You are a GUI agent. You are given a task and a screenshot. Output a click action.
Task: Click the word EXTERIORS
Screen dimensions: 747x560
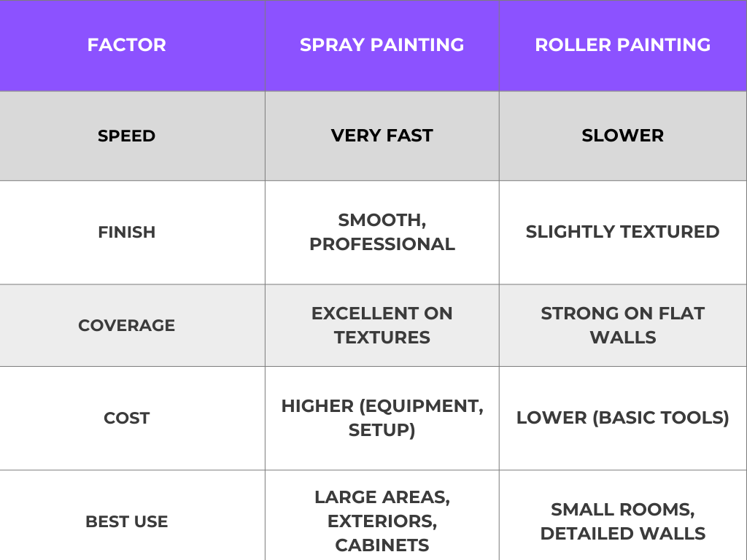click(382, 521)
